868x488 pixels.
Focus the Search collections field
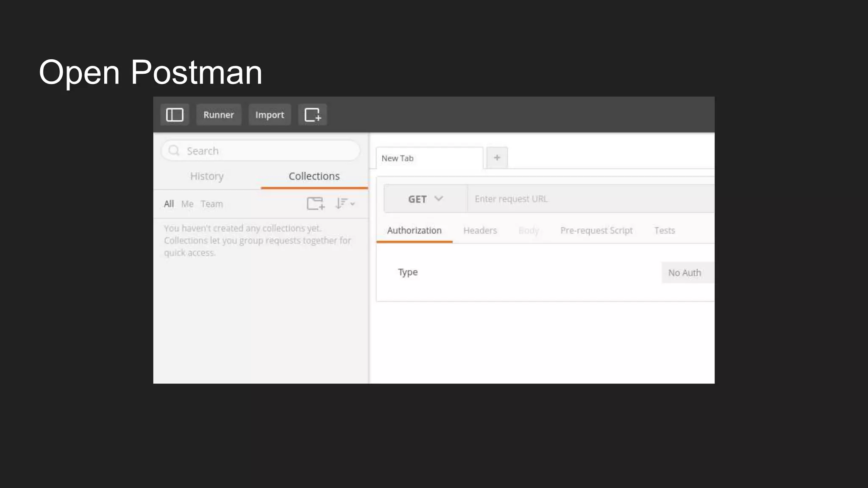(261, 151)
